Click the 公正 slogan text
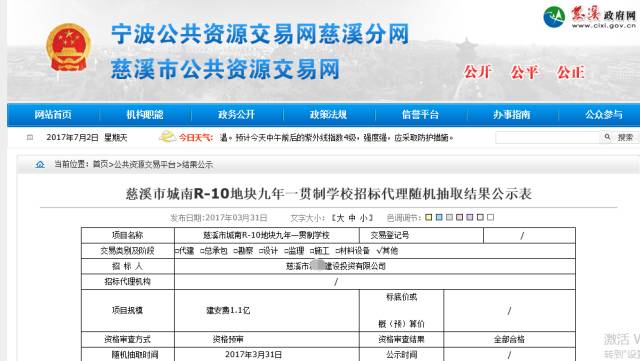Screen dimensions: 640x361 pyautogui.click(x=571, y=72)
